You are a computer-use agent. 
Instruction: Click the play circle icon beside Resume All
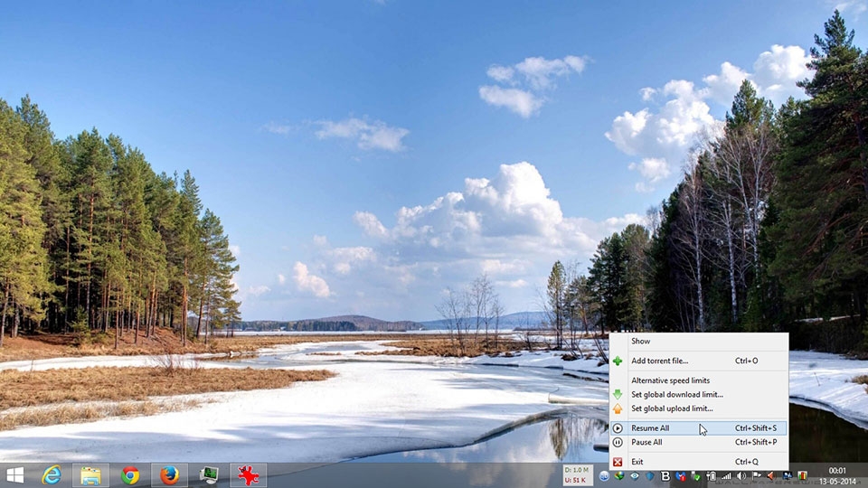(618, 428)
